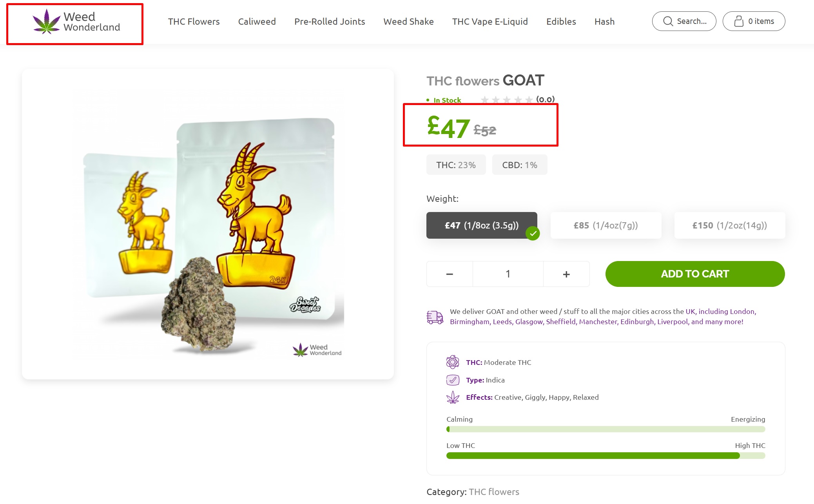The image size is (814, 504).
Task: Open the Edibles menu item
Action: click(x=561, y=22)
